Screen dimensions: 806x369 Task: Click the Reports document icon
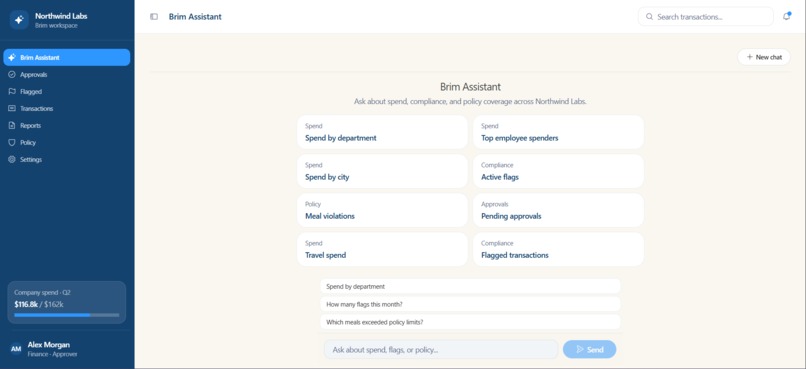click(12, 125)
